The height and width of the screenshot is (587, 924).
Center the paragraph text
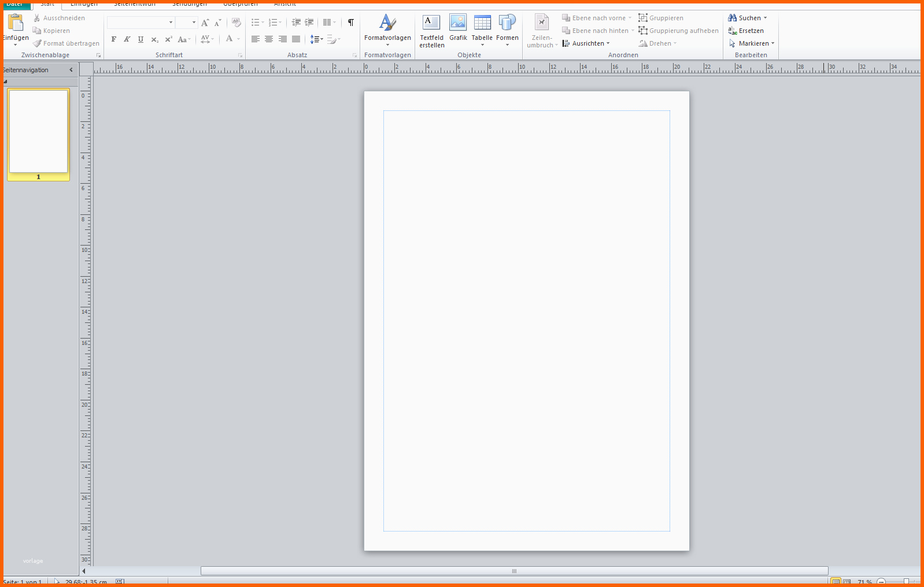click(x=269, y=39)
